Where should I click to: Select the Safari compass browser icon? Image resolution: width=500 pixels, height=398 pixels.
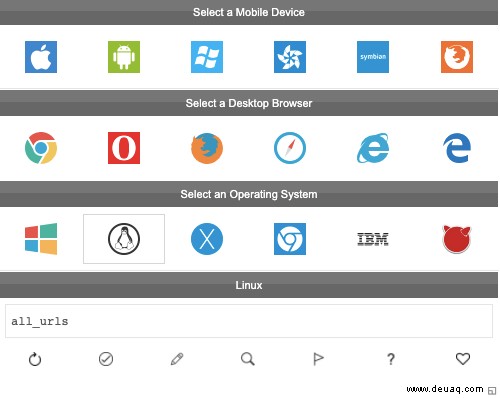[x=290, y=148]
